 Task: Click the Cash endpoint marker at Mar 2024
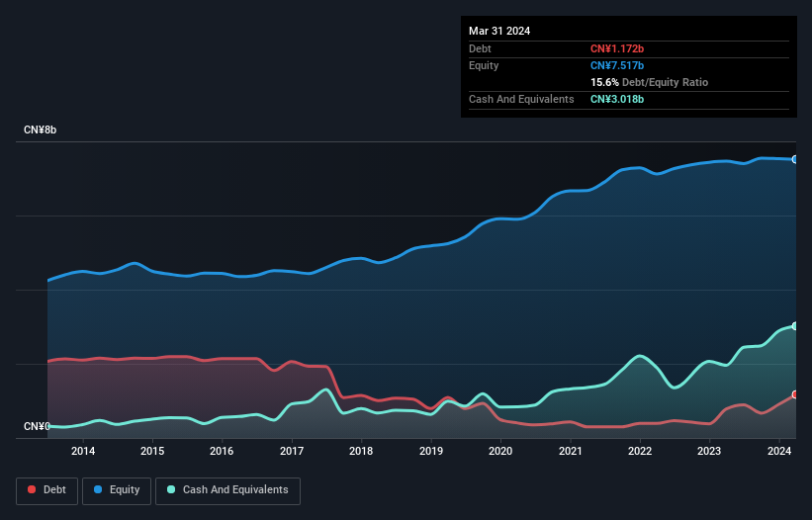(795, 326)
